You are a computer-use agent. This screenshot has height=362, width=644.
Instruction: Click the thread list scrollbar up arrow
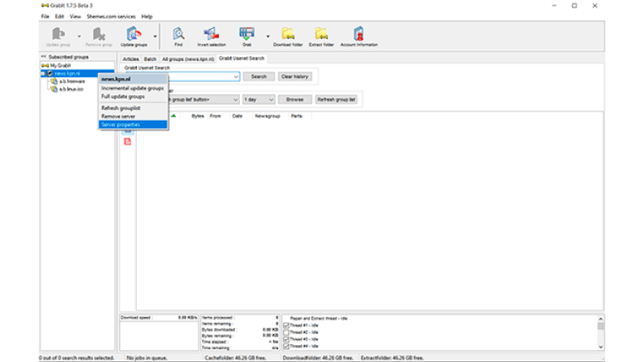coord(601,319)
